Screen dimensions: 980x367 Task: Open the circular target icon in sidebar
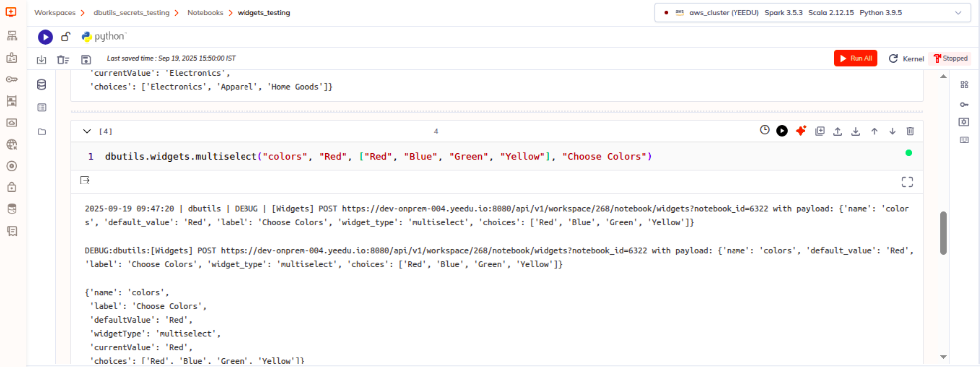tap(11, 166)
